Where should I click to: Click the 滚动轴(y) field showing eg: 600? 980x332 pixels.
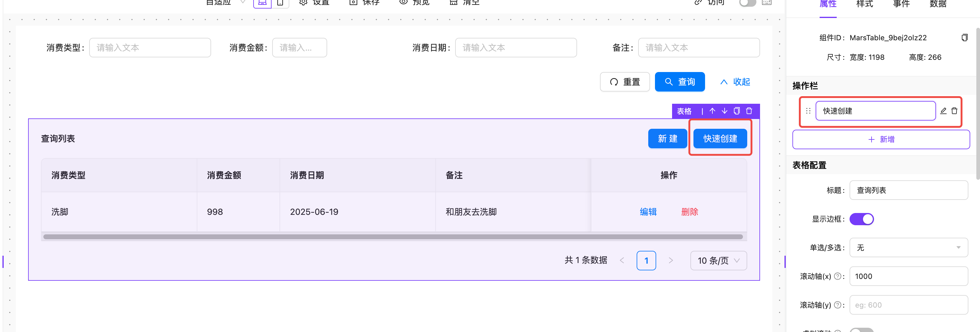(x=909, y=305)
